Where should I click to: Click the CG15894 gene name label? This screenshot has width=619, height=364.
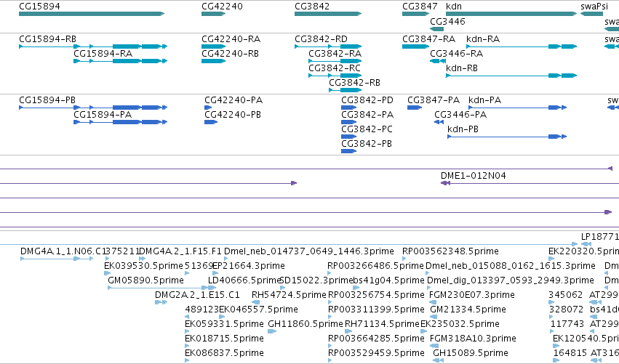point(39,7)
